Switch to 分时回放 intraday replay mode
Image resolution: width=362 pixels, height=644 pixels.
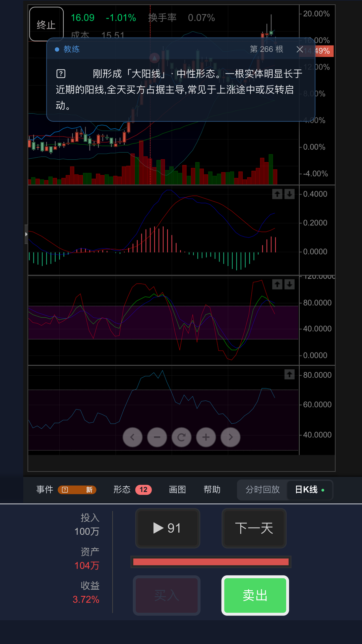262,490
